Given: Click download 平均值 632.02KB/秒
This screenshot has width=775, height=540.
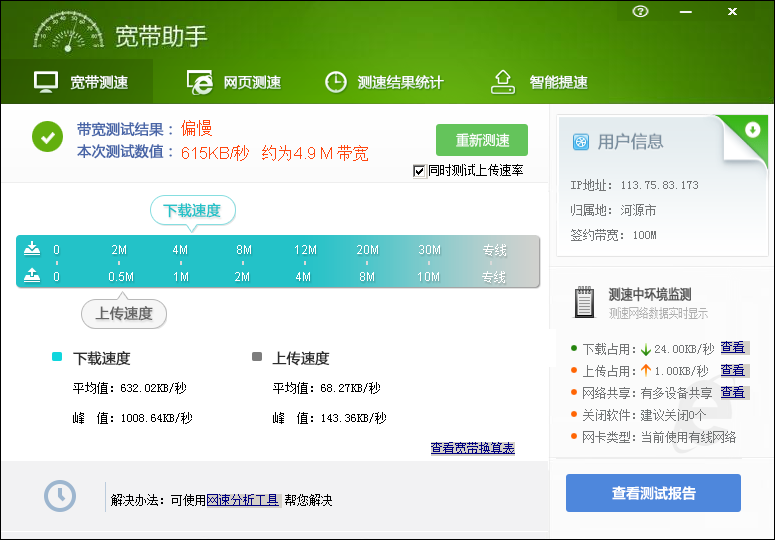Looking at the screenshot, I should 129,388.
